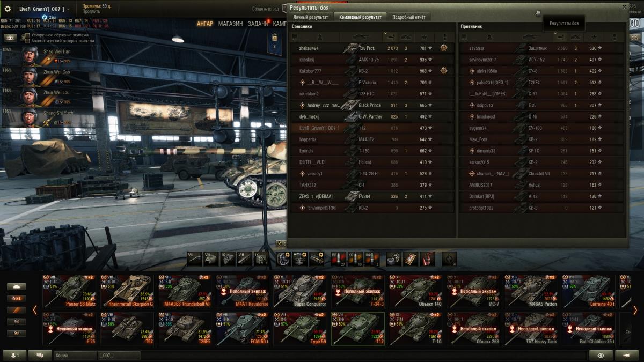Open repair kit consumable slot

[x=394, y=258]
